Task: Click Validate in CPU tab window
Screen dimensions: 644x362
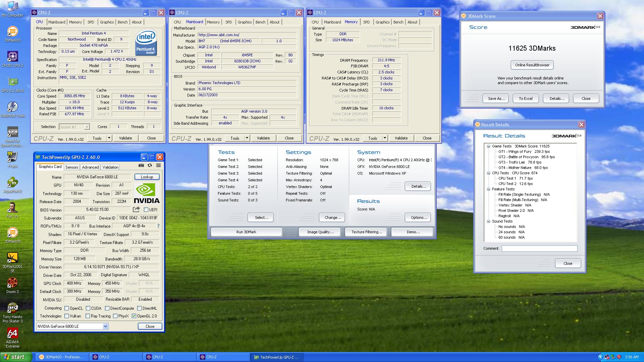Action: (125, 138)
